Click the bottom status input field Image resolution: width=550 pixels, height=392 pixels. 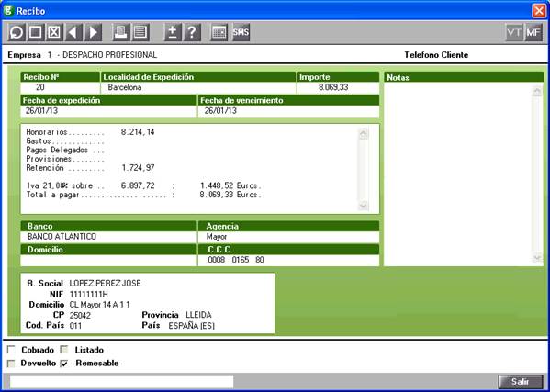click(122, 382)
